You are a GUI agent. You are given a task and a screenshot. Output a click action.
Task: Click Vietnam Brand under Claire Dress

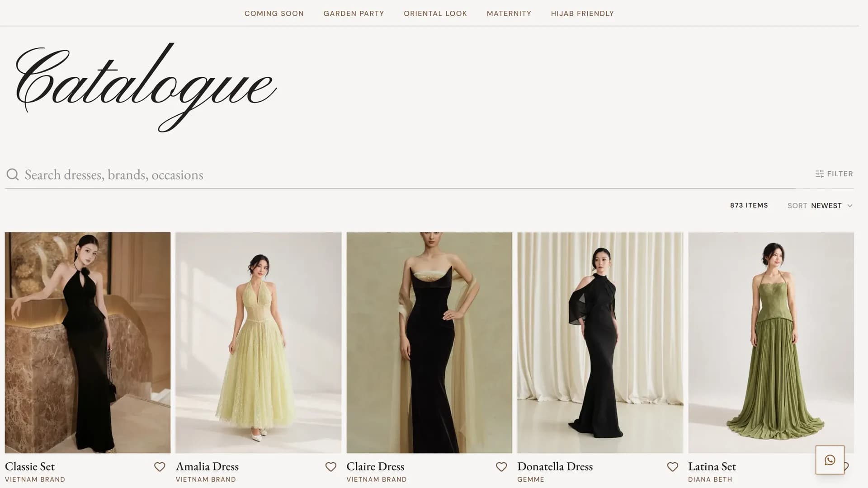pos(377,479)
